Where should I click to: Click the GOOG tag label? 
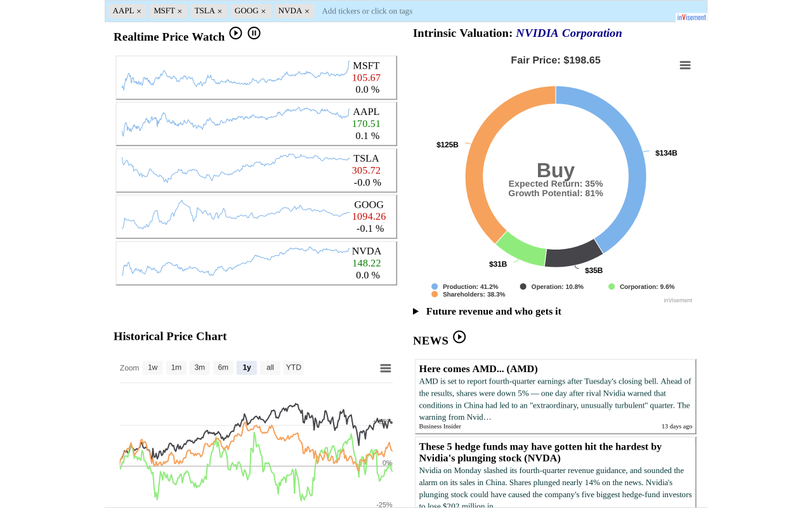[x=246, y=11]
